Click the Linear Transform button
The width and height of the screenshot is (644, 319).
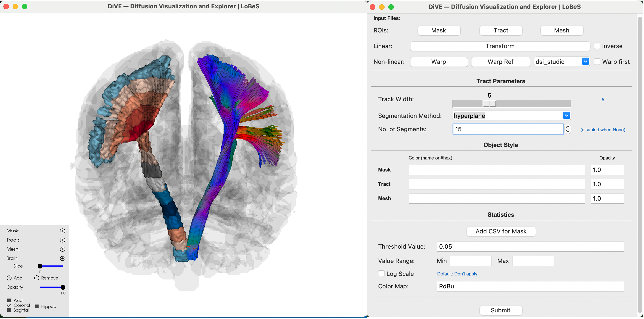coord(500,46)
